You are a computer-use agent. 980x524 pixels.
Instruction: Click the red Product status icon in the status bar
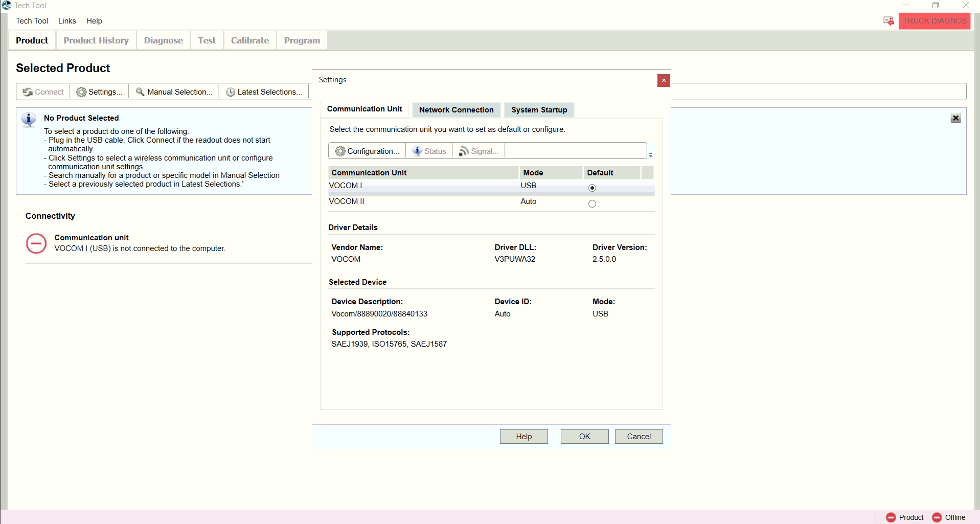coord(891,517)
